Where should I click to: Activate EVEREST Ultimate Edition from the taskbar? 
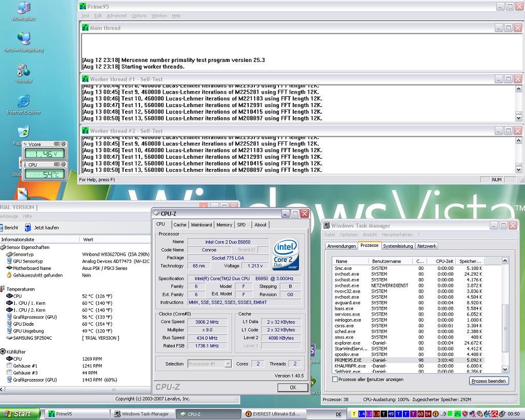[x=274, y=414]
